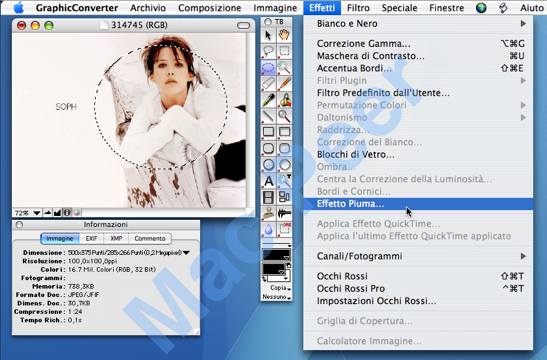547x360 pixels.
Task: Select the water drop blur tool
Action: (268, 229)
